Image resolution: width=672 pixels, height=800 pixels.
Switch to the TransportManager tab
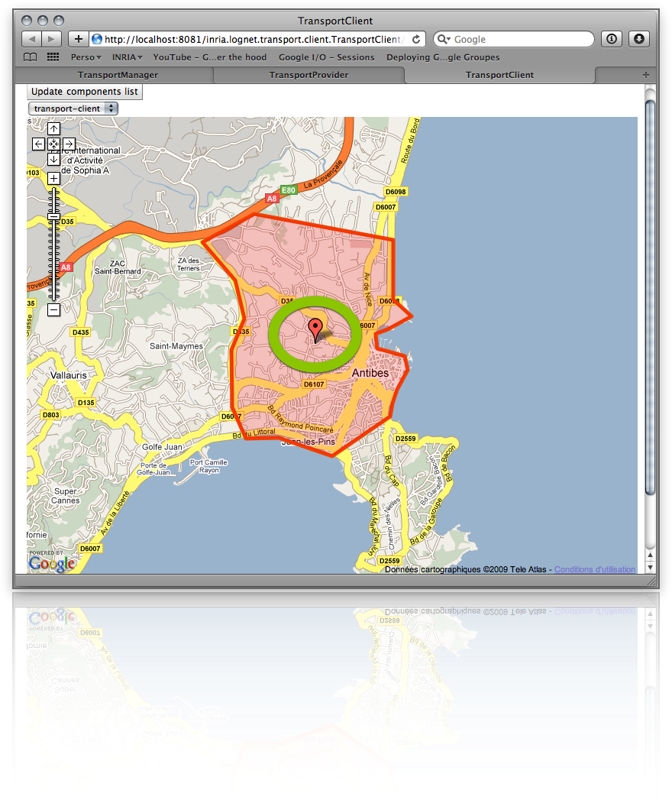pos(118,75)
